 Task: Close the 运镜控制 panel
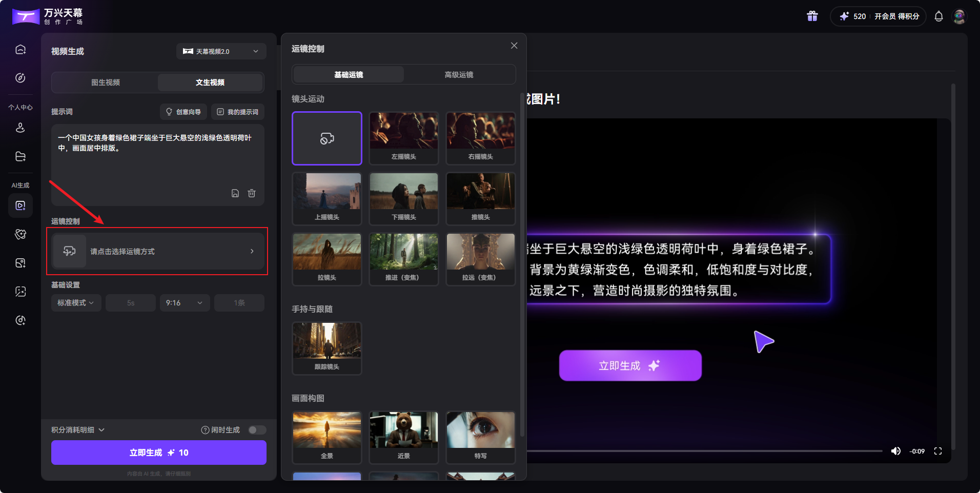pos(514,46)
